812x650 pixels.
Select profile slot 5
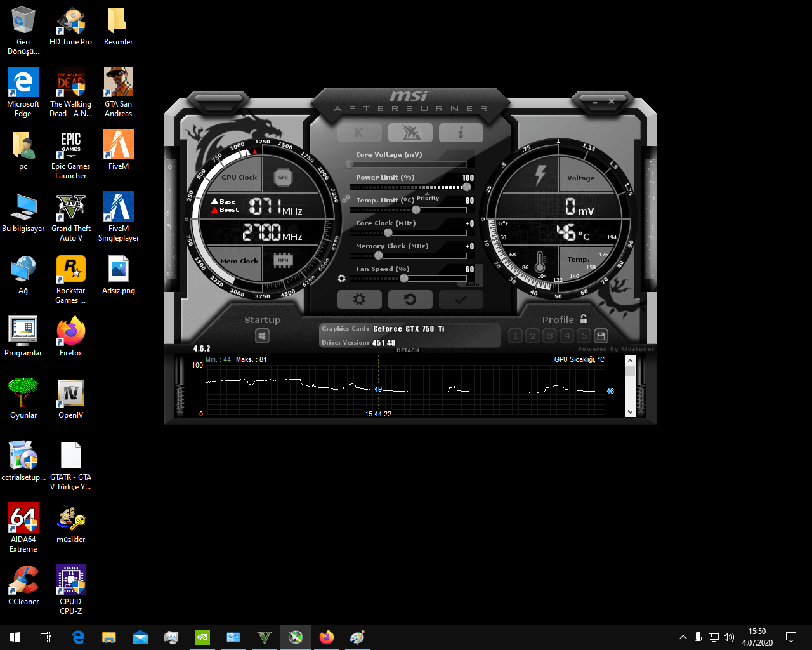(584, 336)
